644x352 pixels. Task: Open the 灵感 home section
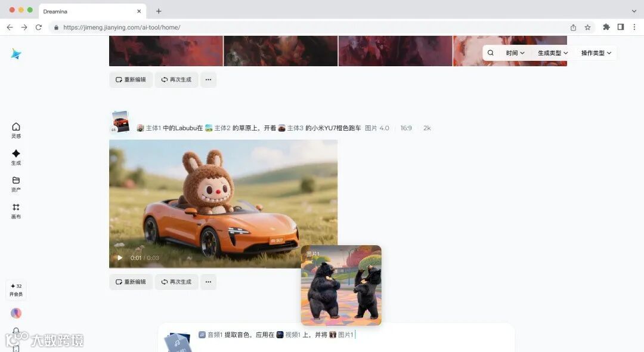click(16, 130)
